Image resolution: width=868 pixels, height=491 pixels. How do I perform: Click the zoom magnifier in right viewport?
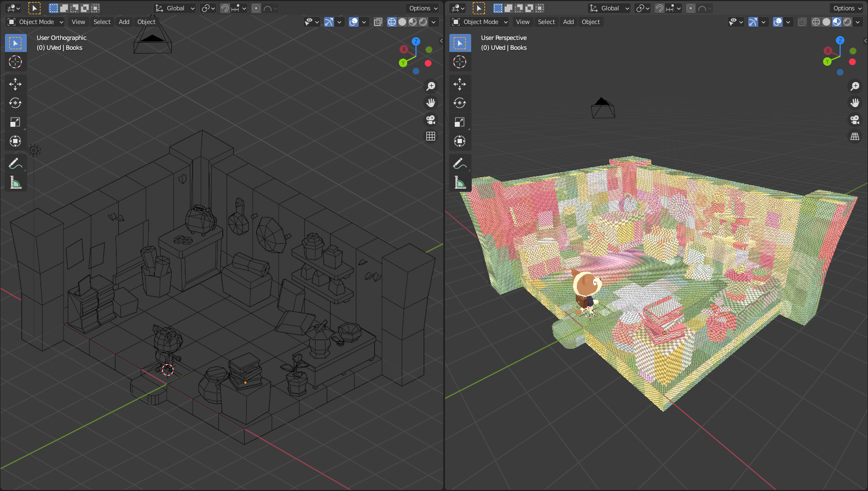click(855, 86)
